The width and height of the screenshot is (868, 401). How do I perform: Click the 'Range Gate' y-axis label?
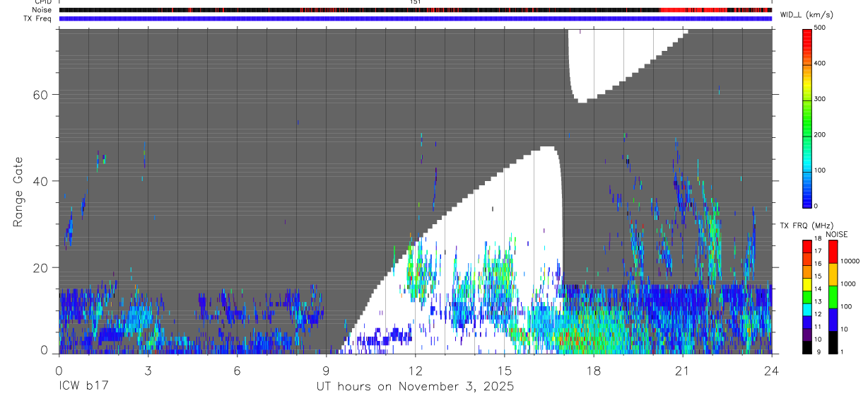pos(18,192)
